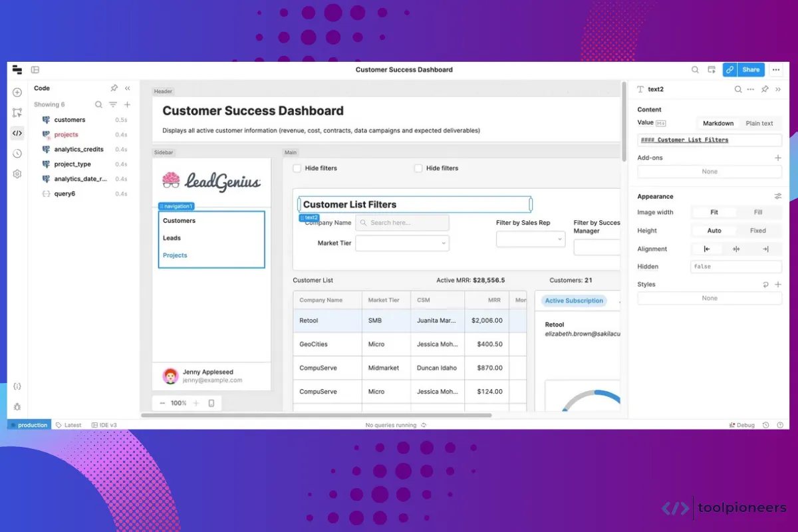This screenshot has height=532, width=798.
Task: Open the Settings gear panel
Action: pyautogui.click(x=17, y=174)
